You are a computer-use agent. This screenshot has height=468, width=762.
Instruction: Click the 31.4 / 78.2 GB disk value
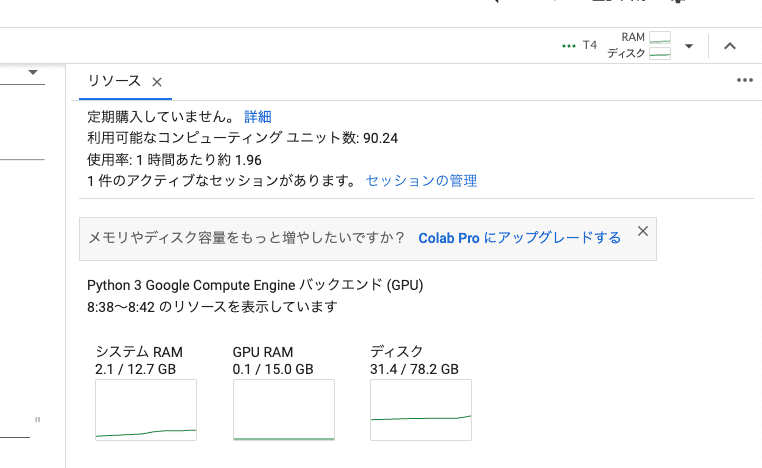click(414, 369)
